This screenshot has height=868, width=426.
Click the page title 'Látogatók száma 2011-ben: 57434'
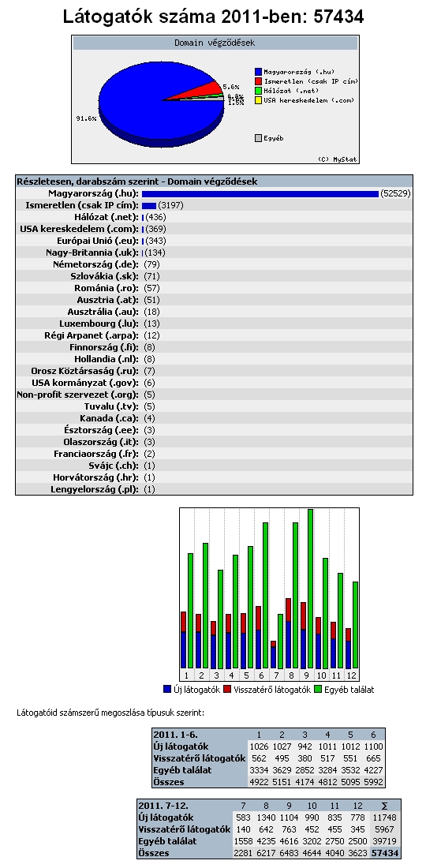click(214, 17)
